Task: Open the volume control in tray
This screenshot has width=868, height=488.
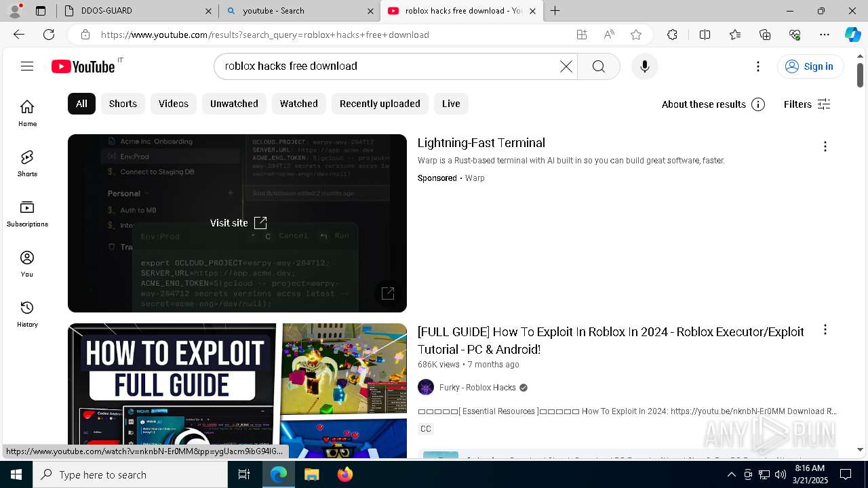Action: point(780,474)
